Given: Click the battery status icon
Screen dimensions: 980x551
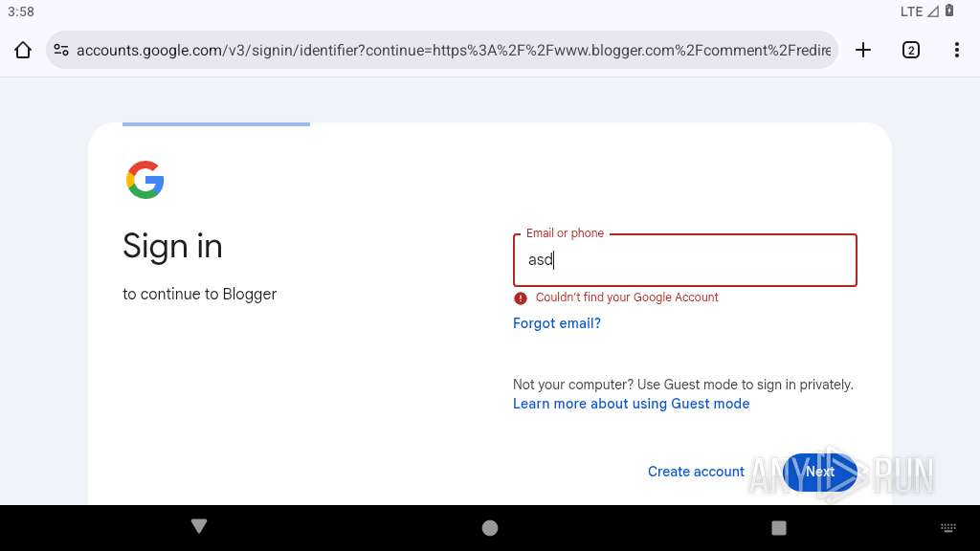Looking at the screenshot, I should pyautogui.click(x=949, y=11).
